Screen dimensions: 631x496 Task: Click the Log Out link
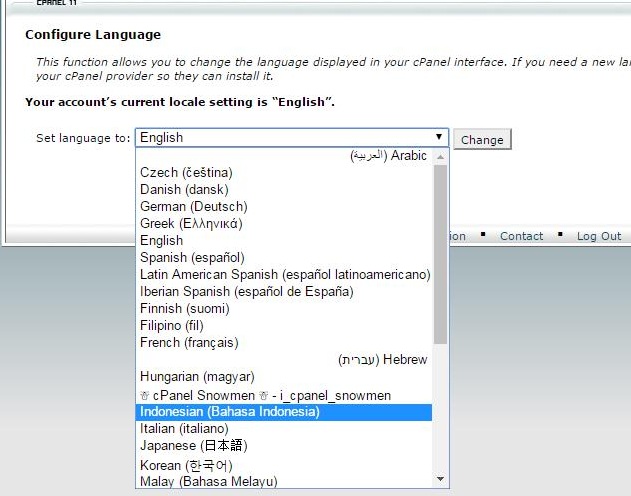[599, 236]
